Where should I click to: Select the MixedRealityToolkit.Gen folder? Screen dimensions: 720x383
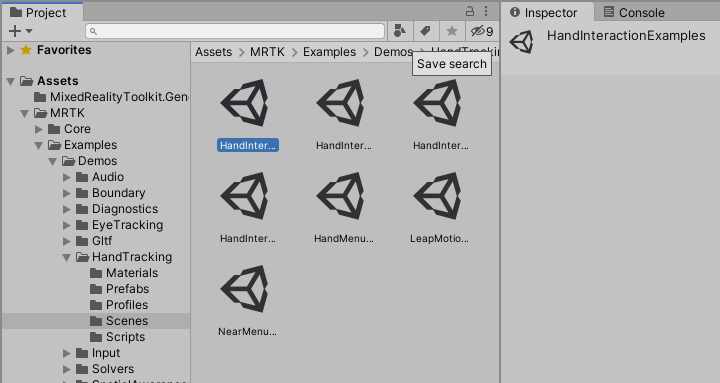point(111,97)
